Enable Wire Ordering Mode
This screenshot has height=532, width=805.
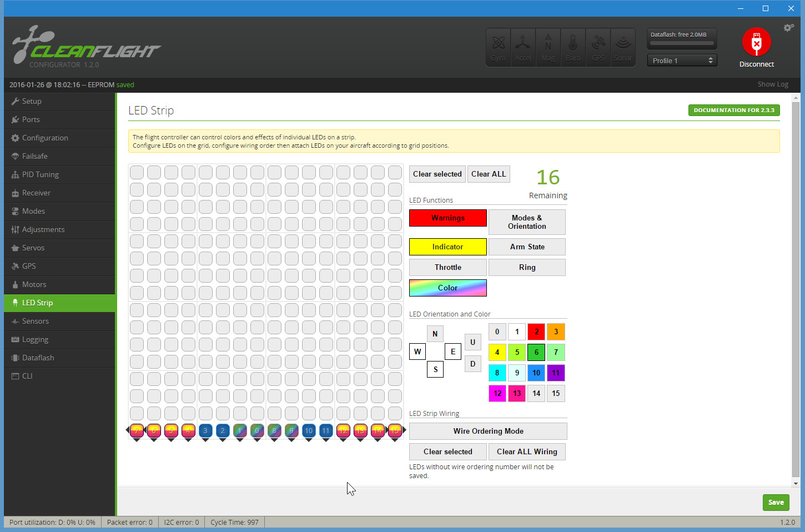click(488, 431)
